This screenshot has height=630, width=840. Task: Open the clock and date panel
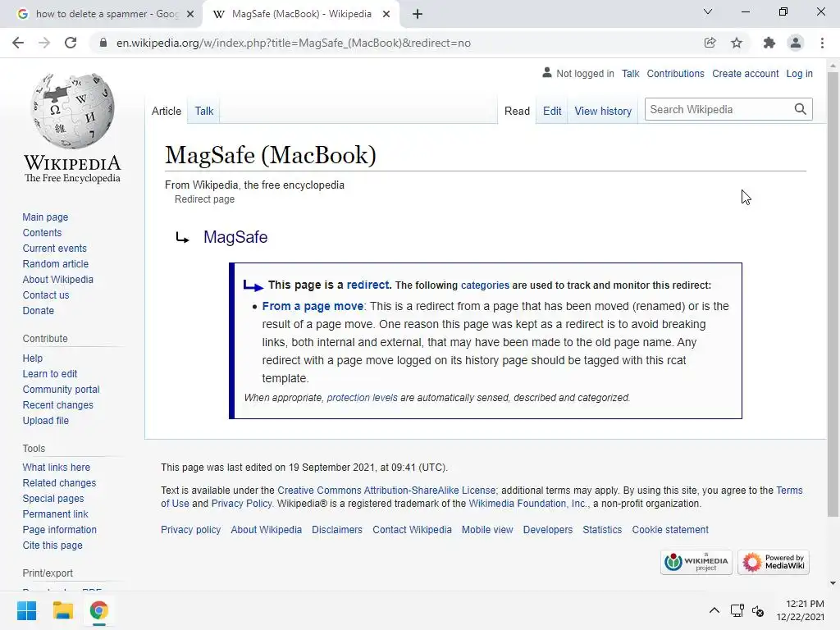(801, 610)
